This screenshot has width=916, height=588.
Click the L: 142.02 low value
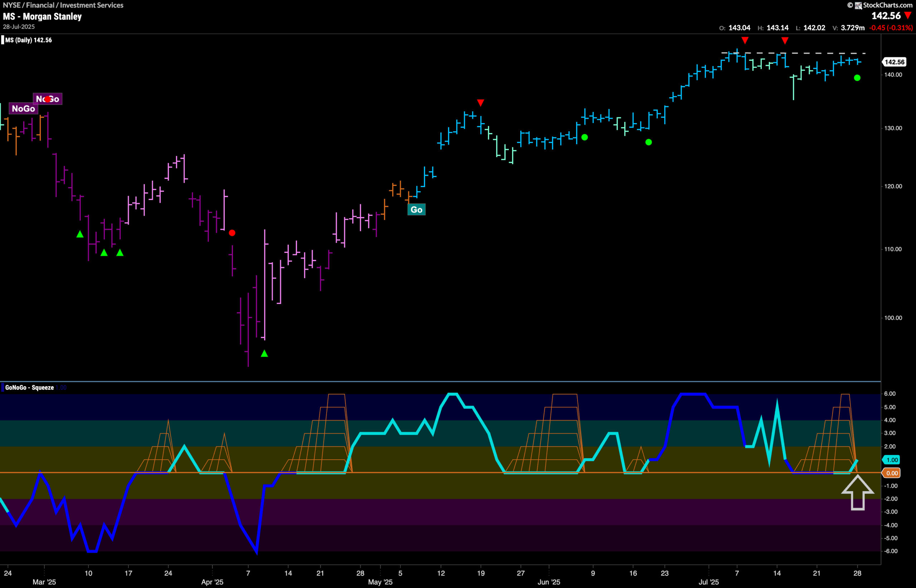coord(810,28)
